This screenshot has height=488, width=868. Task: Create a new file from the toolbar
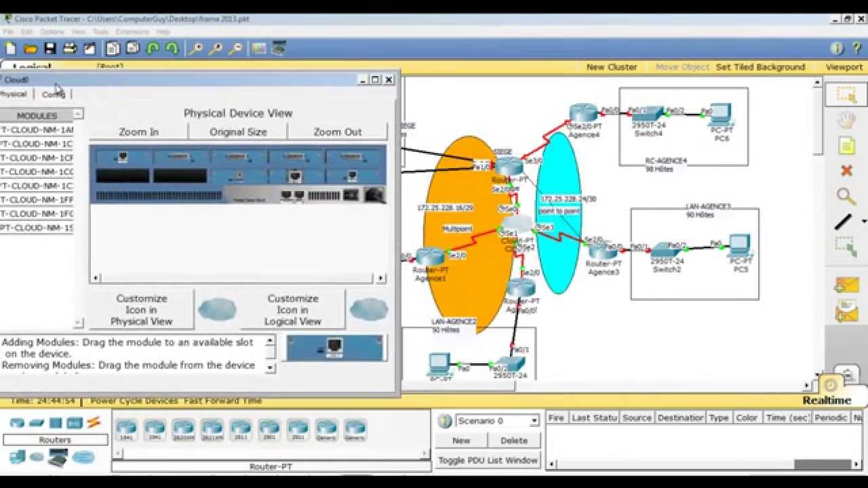click(x=11, y=48)
